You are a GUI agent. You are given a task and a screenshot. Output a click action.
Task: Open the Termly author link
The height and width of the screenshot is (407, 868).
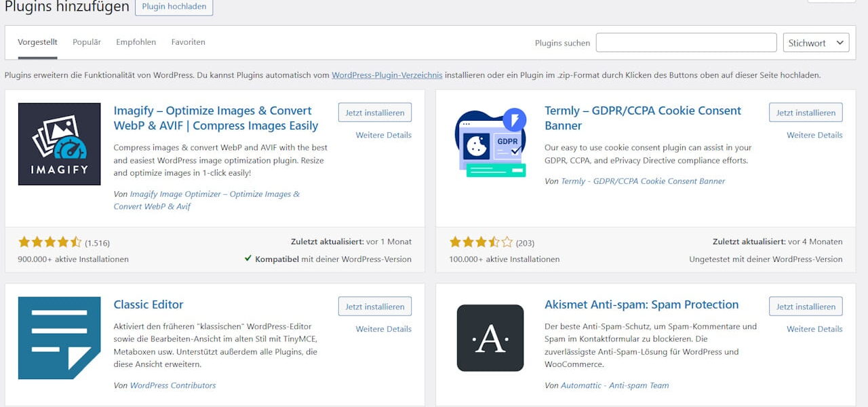[x=643, y=181]
